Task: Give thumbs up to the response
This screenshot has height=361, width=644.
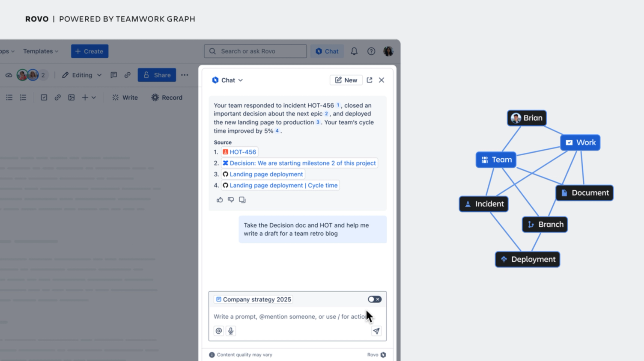Action: coord(220,200)
